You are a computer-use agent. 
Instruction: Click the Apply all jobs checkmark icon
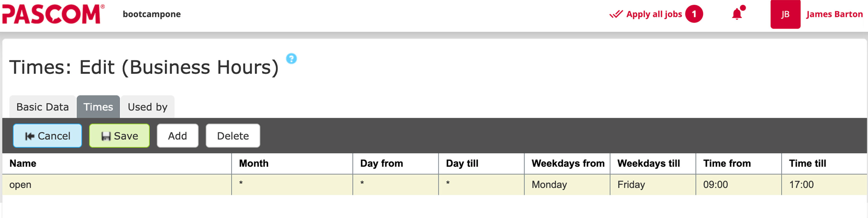point(616,14)
